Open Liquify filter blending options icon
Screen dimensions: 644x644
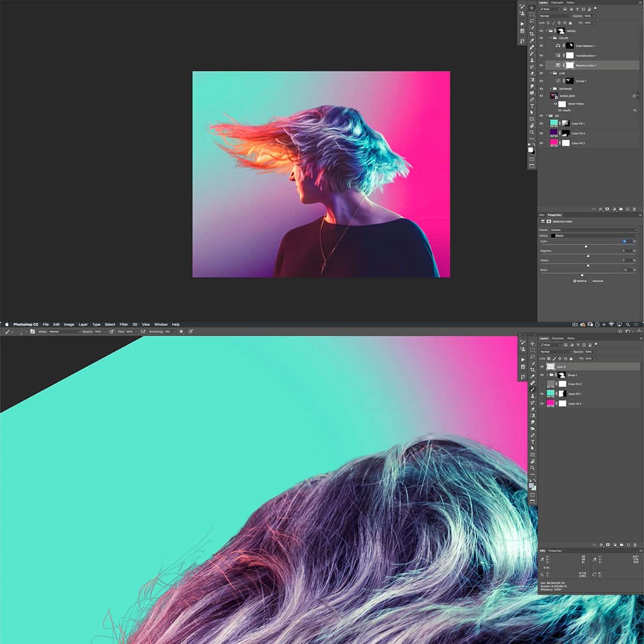point(635,110)
